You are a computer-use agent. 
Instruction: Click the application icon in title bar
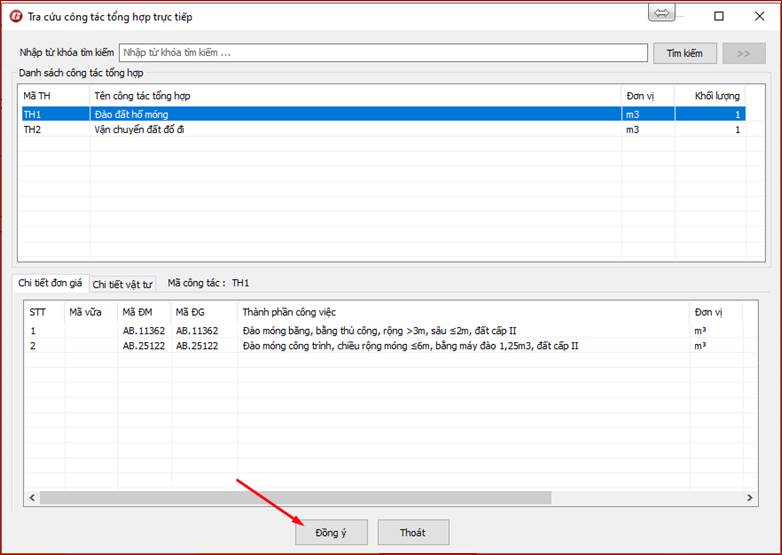(x=15, y=16)
